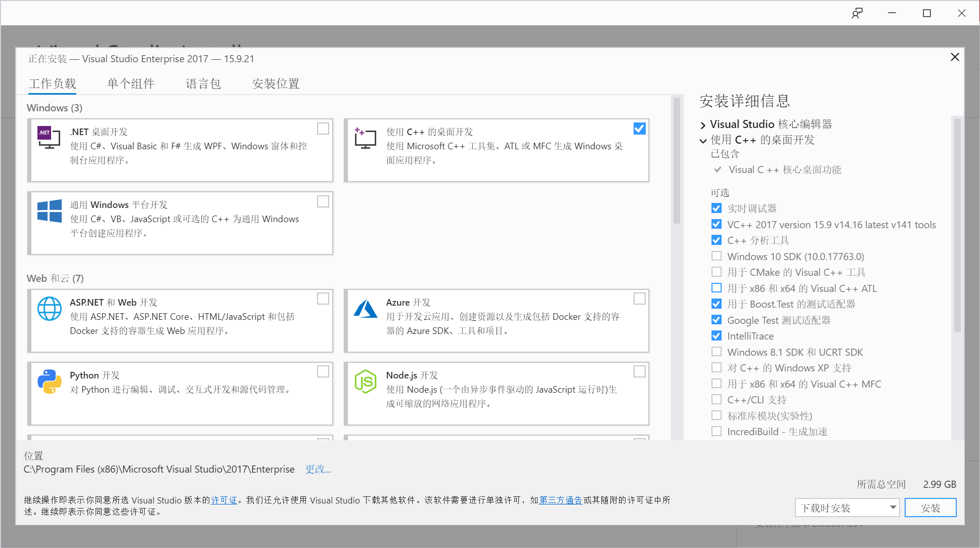The image size is (980, 548).
Task: Disable the IntelliTrace optional component
Action: [717, 335]
